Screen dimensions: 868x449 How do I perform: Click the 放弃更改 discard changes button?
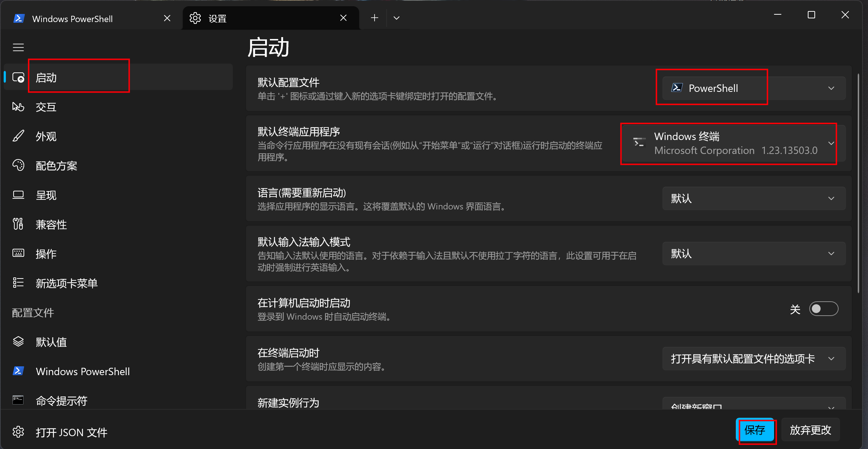tap(810, 429)
